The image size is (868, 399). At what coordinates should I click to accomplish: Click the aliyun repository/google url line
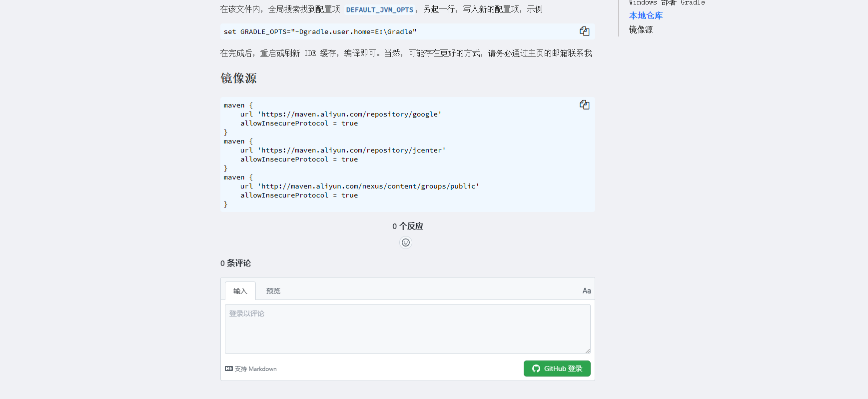tap(341, 114)
